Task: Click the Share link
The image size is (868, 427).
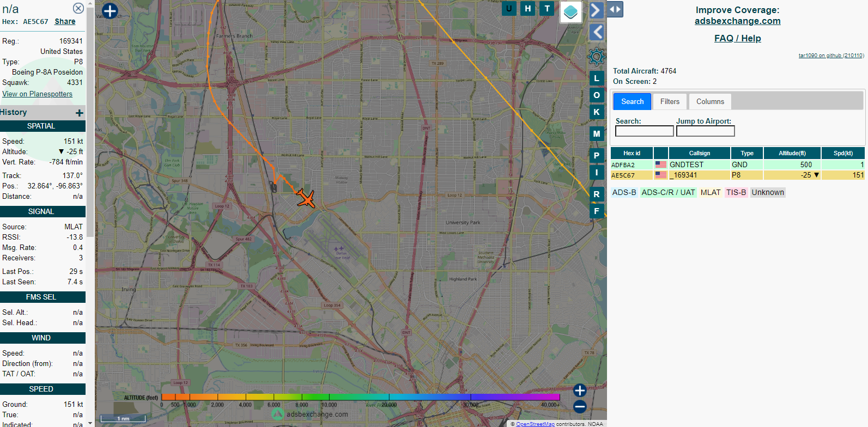Action: click(65, 21)
